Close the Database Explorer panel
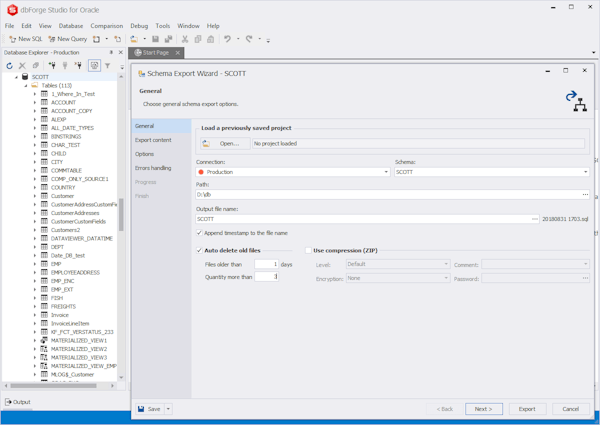This screenshot has height=425, width=600. [x=121, y=52]
